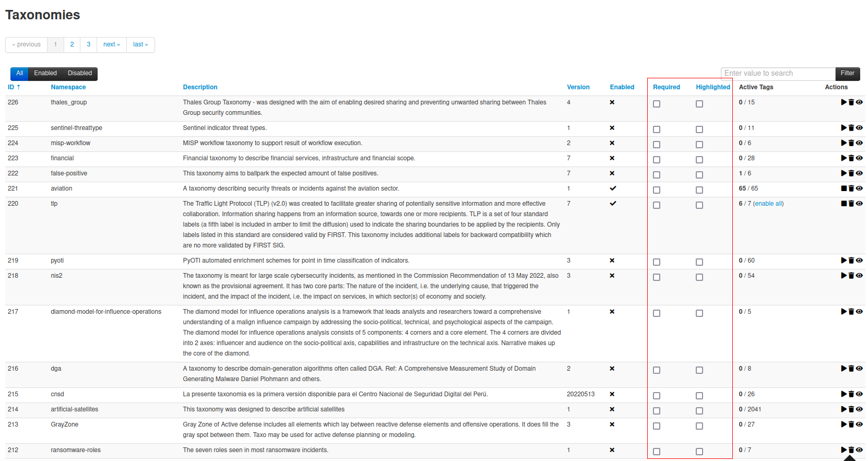This screenshot has height=461, width=868.
Task: View the financial taxonomy via eye icon
Action: pyautogui.click(x=859, y=158)
